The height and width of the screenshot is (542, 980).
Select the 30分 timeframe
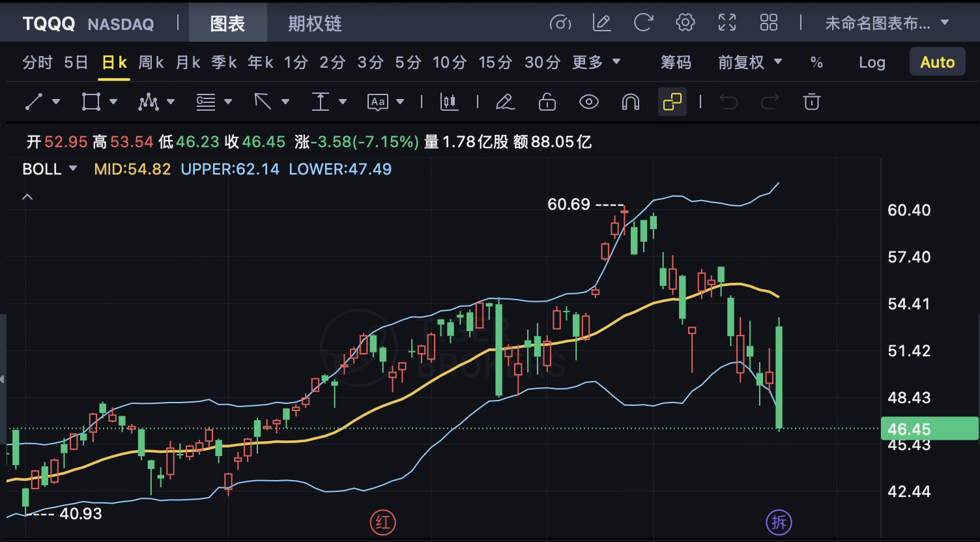click(x=542, y=63)
